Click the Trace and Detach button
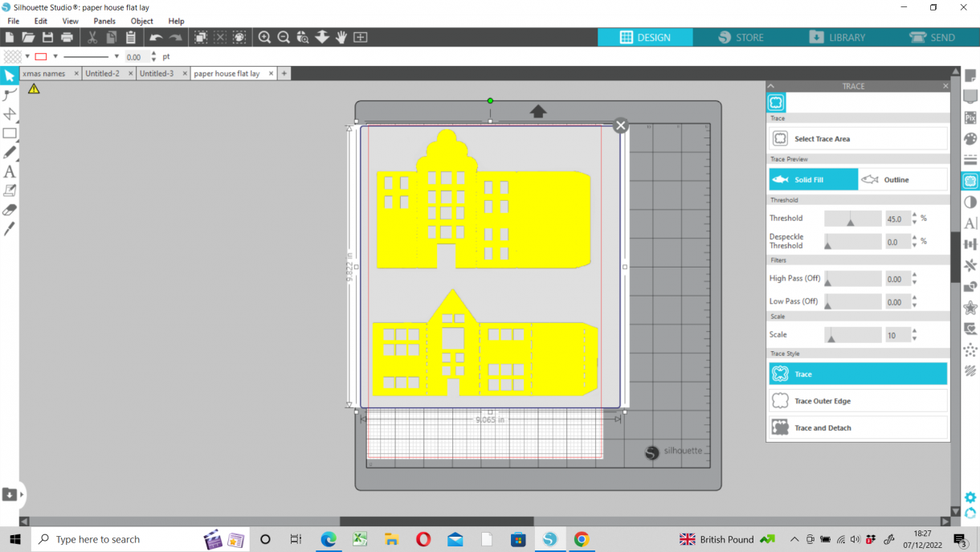Screen dimensions: 980x552 (858, 427)
